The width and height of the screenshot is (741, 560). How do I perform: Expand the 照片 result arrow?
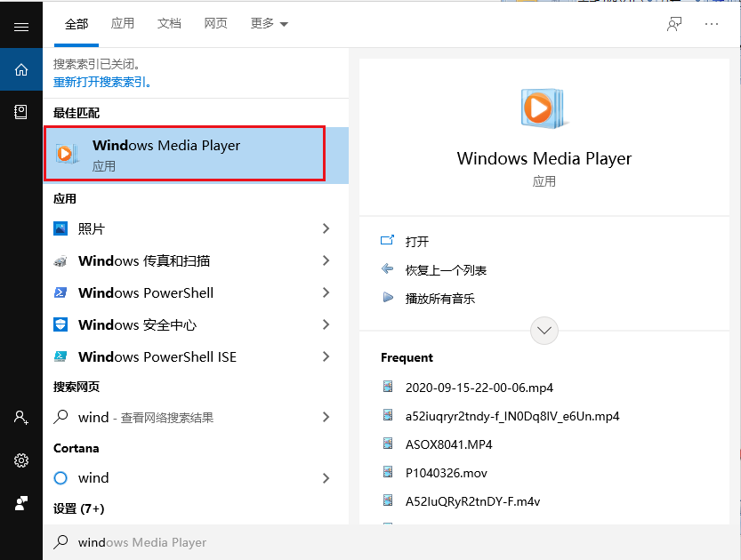click(326, 228)
